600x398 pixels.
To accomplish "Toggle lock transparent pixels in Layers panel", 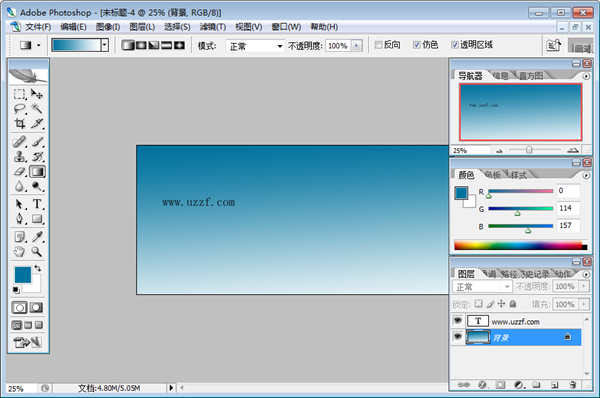I will pos(478,304).
